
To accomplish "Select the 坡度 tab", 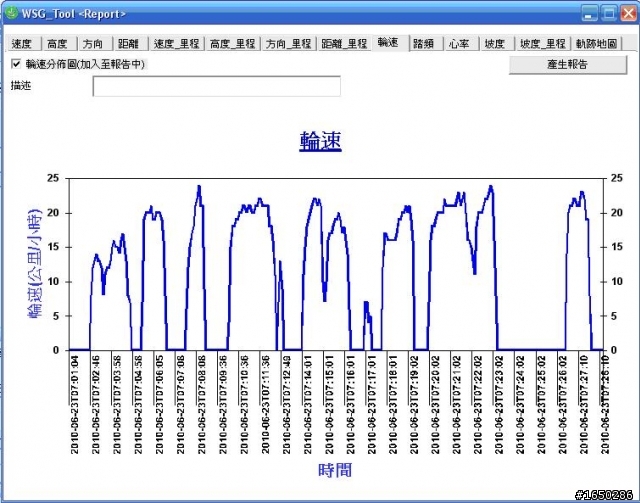I will click(497, 43).
